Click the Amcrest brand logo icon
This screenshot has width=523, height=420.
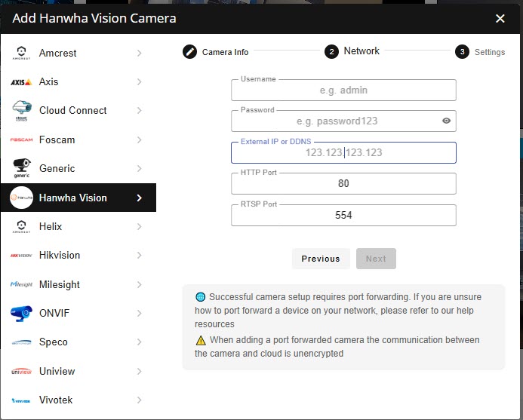21,53
